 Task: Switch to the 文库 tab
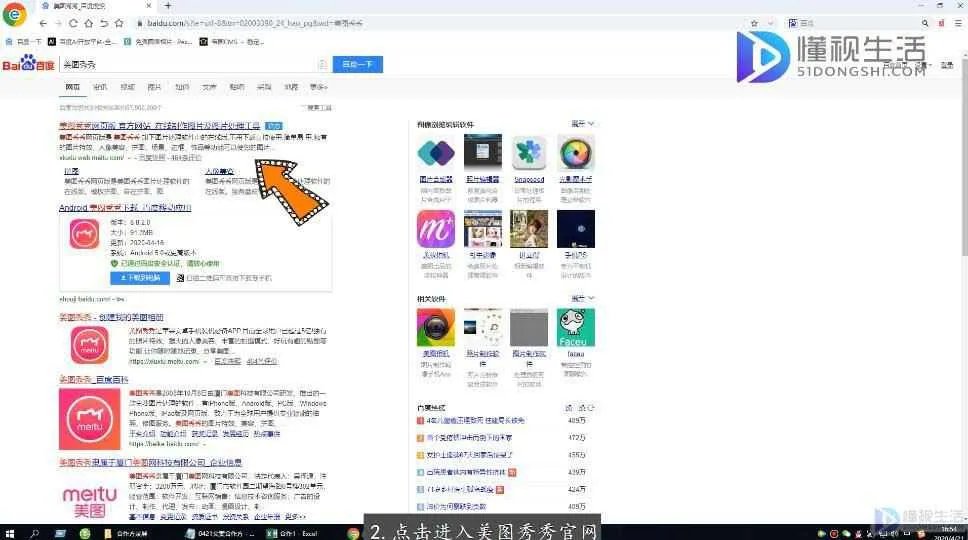pyautogui.click(x=209, y=87)
